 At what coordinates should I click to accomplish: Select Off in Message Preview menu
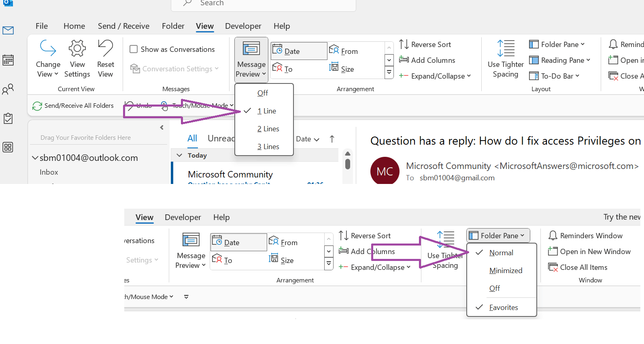(264, 93)
